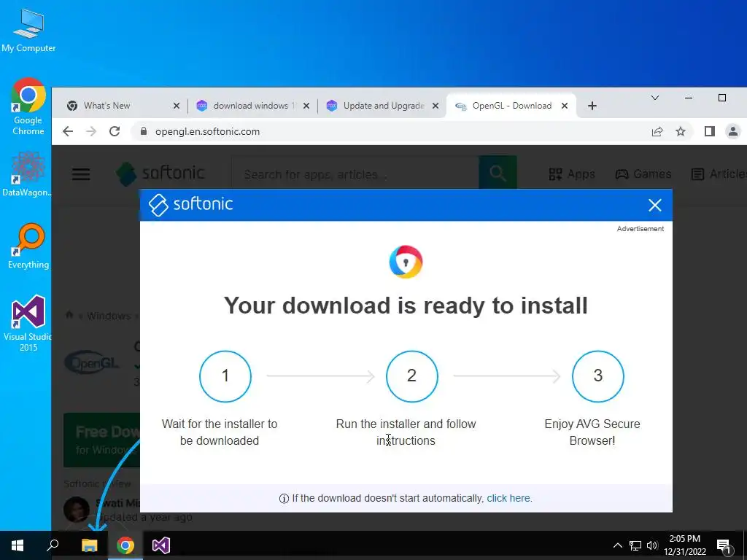Open File Explorer from taskbar
Screen dimensions: 747x560
point(89,545)
